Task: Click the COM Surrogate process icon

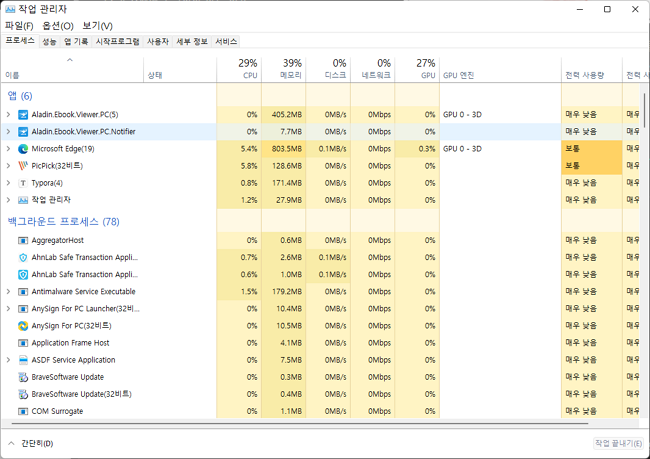Action: pyautogui.click(x=23, y=411)
